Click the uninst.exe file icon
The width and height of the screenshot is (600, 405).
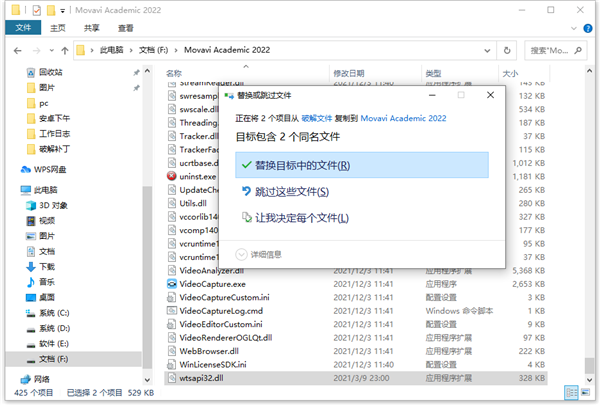pos(172,176)
